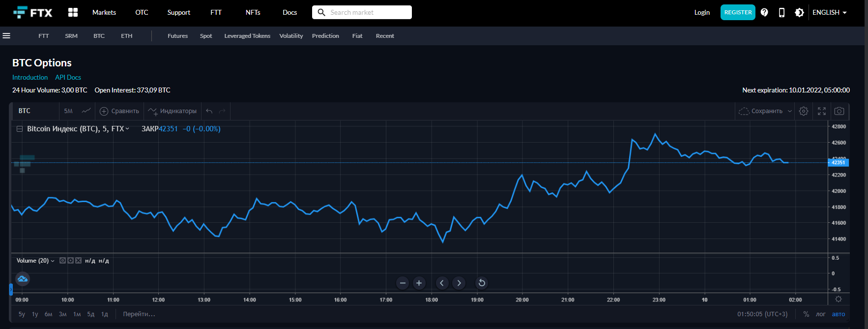Open time axis settings gear icon

pos(839,299)
